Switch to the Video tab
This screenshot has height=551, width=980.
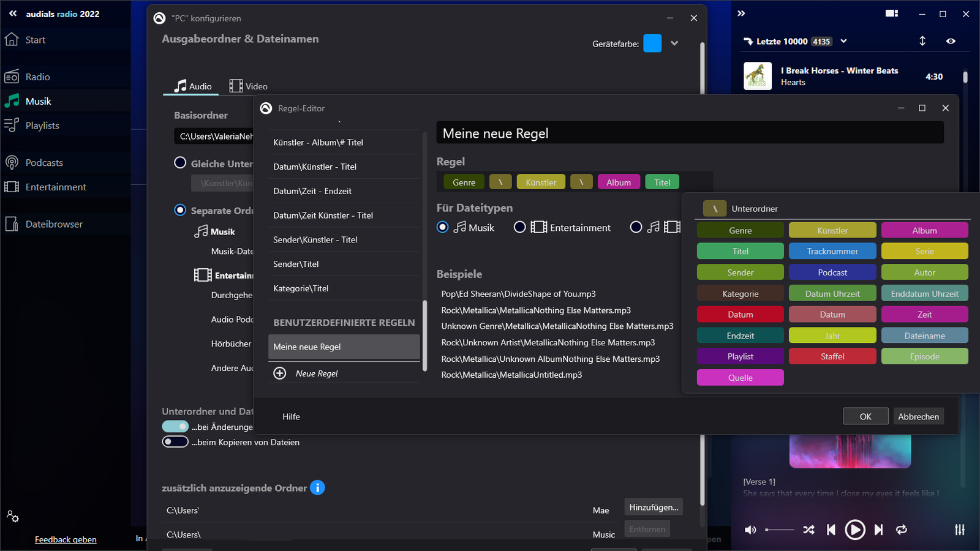[248, 86]
